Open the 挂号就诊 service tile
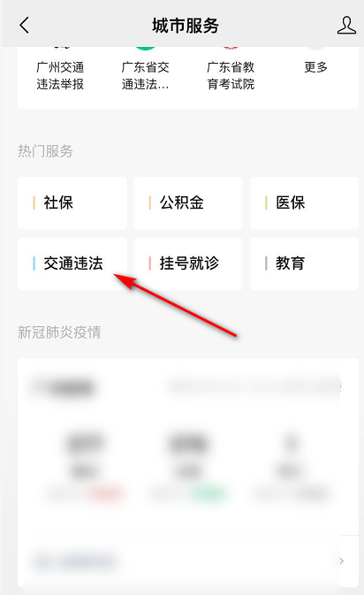The height and width of the screenshot is (595, 364). pyautogui.click(x=188, y=263)
